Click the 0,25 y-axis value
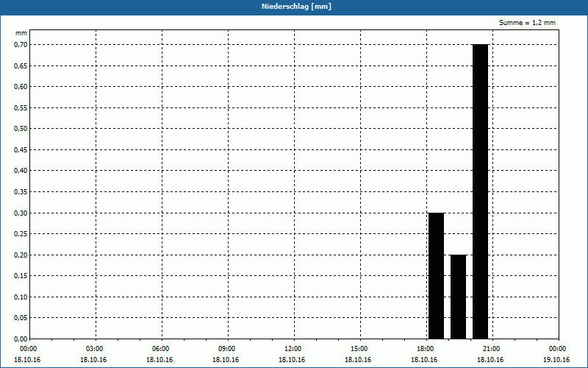The width and height of the screenshot is (588, 368). (21, 234)
